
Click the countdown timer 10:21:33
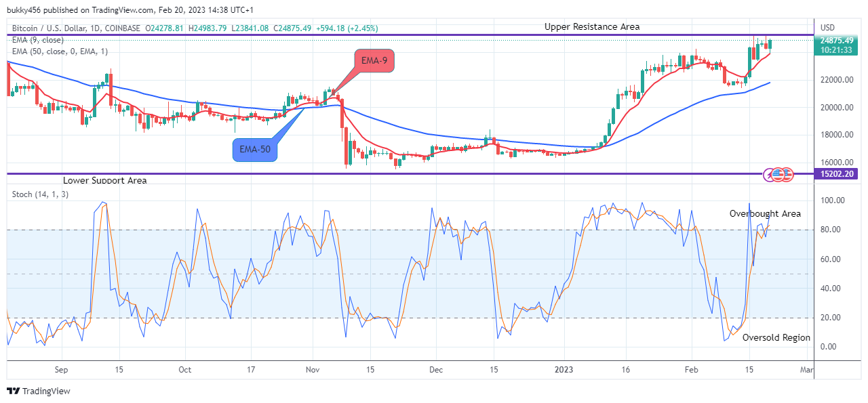coord(837,49)
